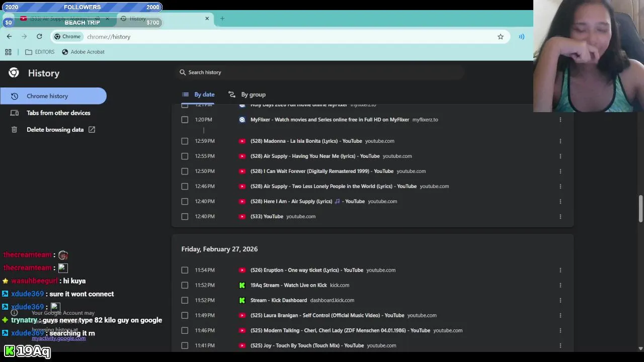Viewport: 644px width, 362px height.
Task: Switch to By group view
Action: click(247, 95)
